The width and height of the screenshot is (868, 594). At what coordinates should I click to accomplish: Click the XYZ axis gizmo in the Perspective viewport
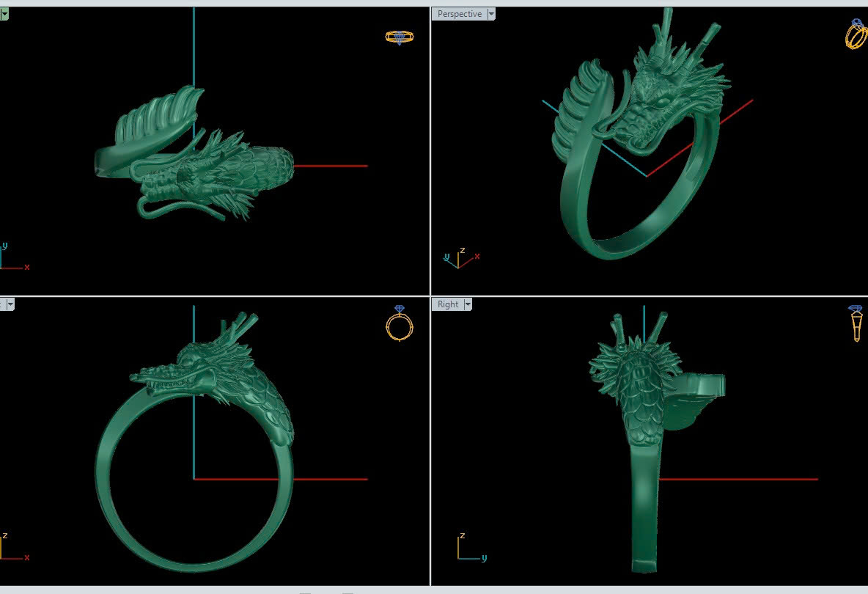(460, 258)
